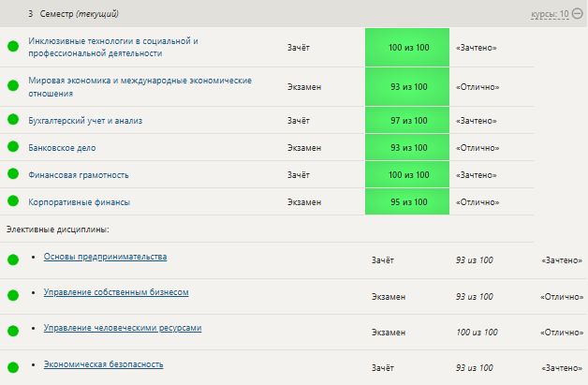588x385 pixels.
Task: Click «93 из 100» score for Основы предпринимательства
Action: click(x=475, y=260)
